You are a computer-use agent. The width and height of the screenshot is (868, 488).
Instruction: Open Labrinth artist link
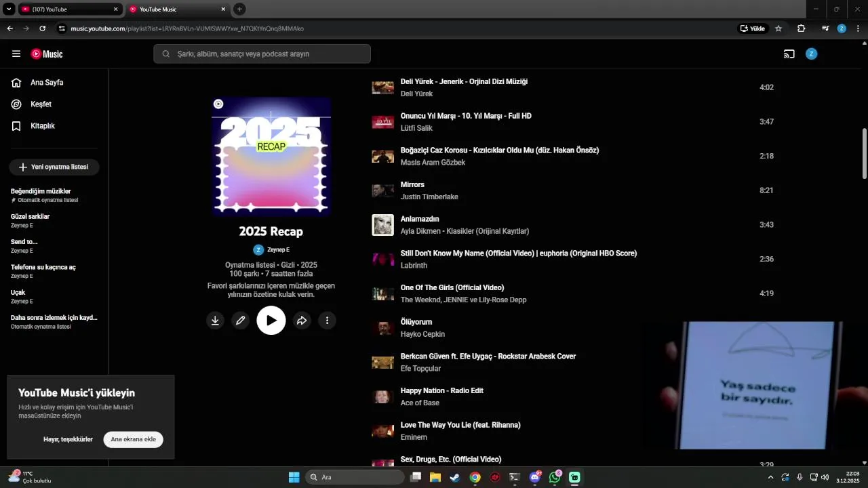tap(414, 266)
